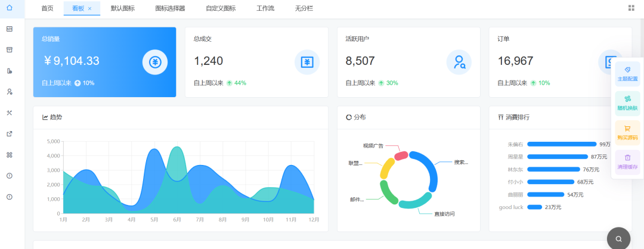
Task: Click the 6月 axis label on trend chart
Action: pos(177,220)
